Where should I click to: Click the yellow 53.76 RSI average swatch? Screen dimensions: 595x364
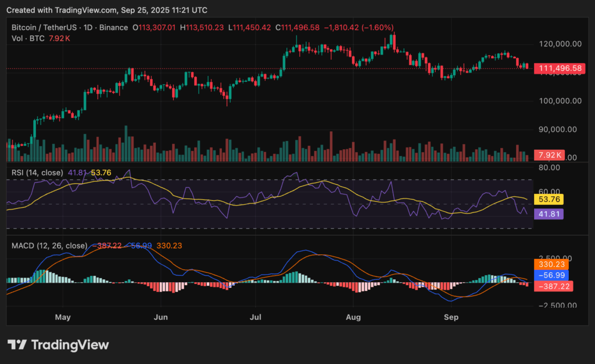(548, 199)
